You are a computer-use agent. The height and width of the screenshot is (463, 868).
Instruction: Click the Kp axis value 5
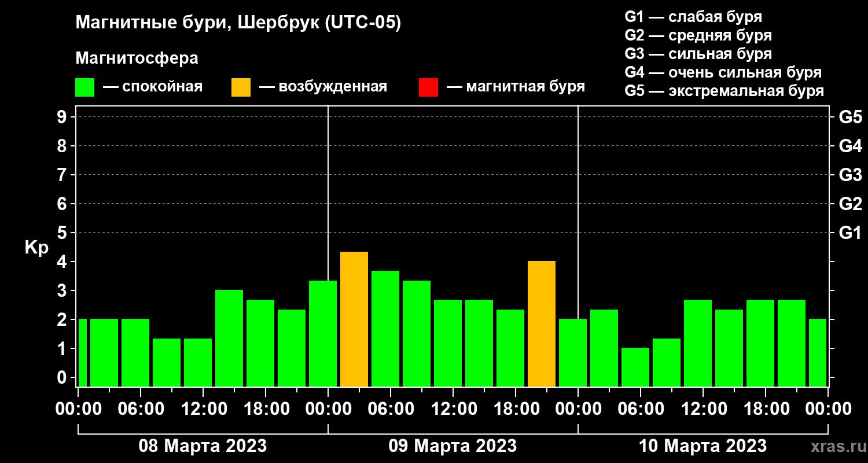tap(63, 233)
